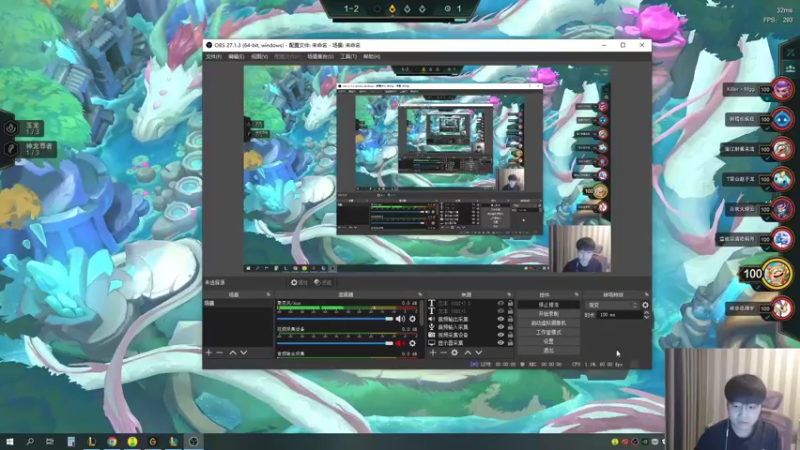Open selected source properties gear icon

455,353
